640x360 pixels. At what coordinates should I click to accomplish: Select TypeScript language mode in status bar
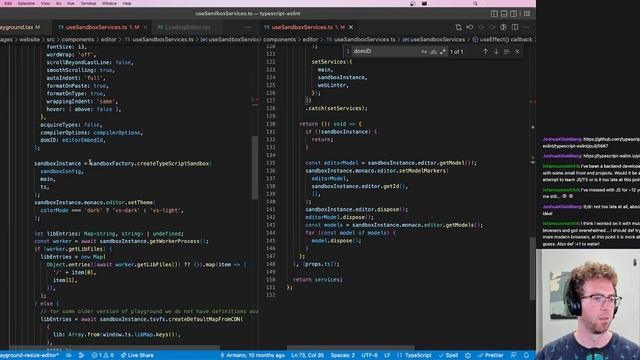tap(414, 355)
